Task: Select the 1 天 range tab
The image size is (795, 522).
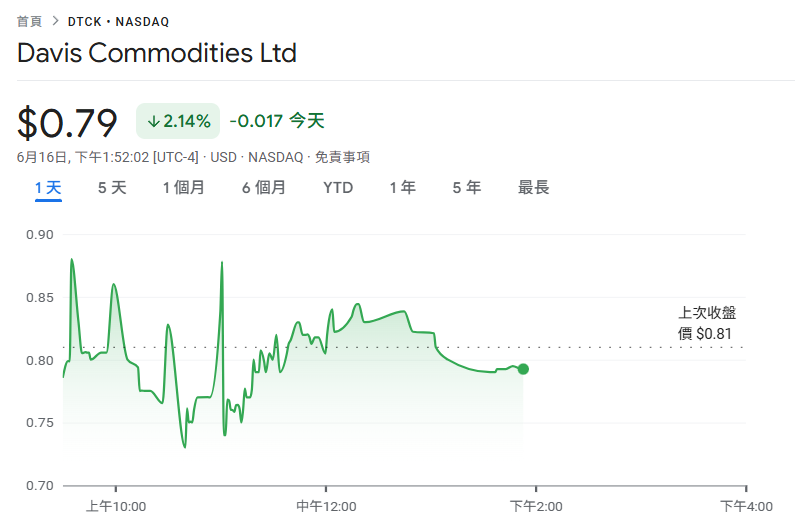Action: click(48, 187)
